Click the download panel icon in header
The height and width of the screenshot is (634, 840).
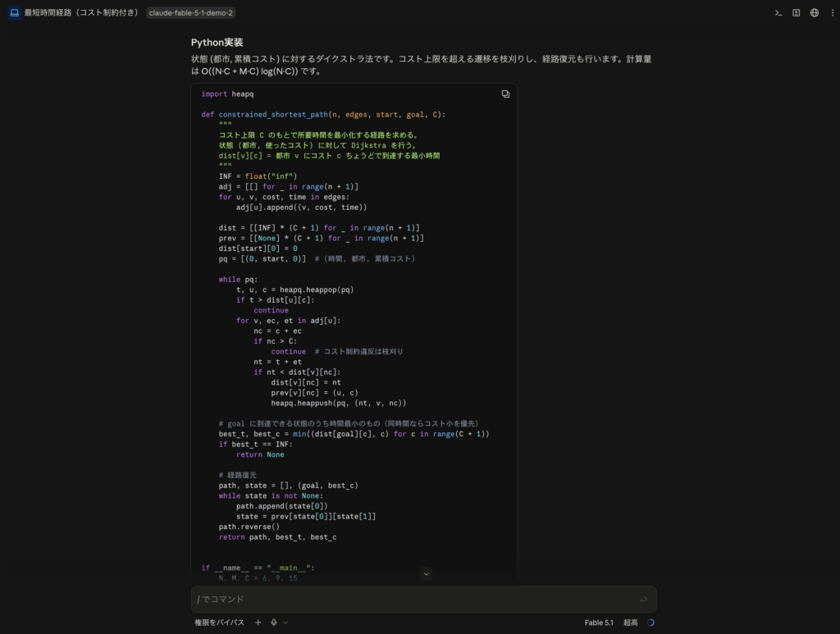point(796,13)
